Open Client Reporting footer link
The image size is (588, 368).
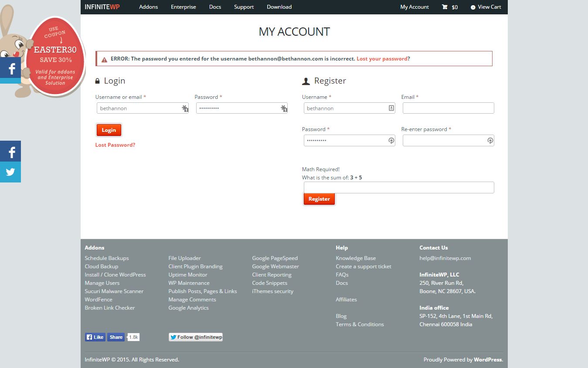[272, 275]
